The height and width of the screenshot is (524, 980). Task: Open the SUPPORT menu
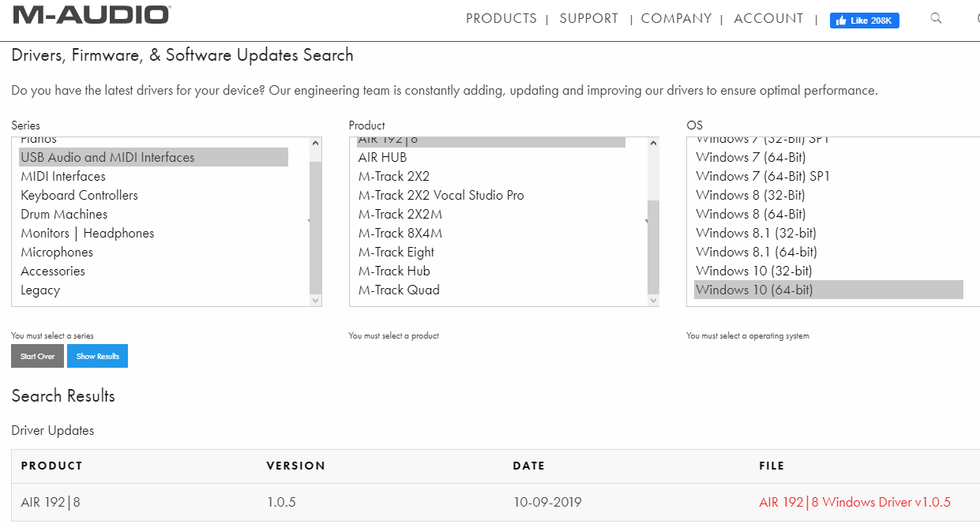coord(588,19)
